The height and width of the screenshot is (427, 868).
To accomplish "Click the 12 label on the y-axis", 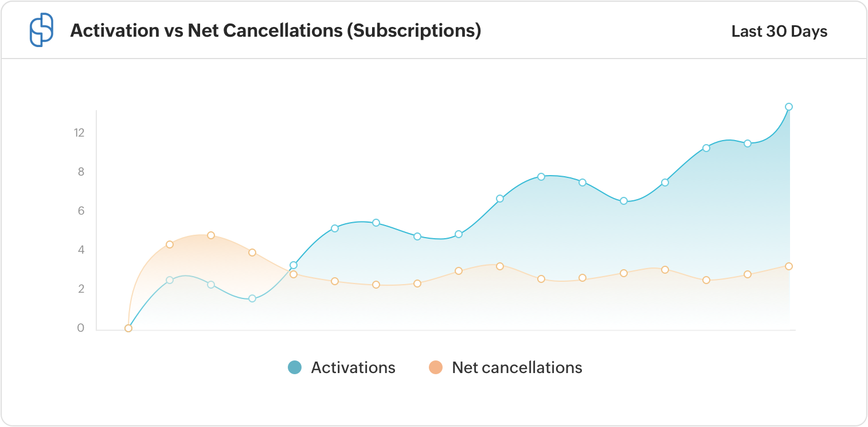I will (79, 133).
